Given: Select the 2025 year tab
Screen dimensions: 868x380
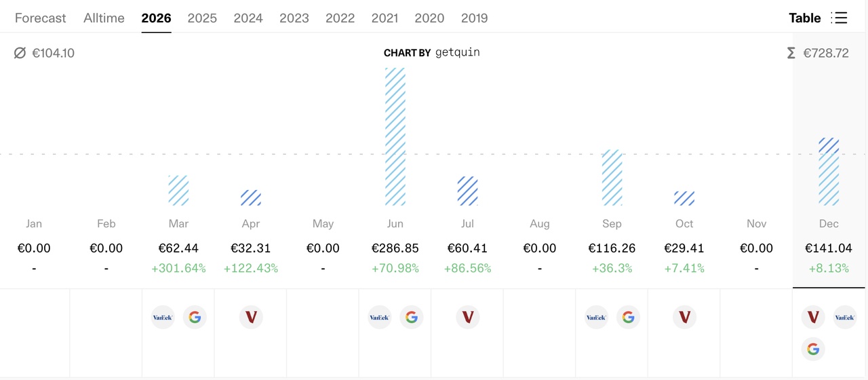Looking at the screenshot, I should [x=202, y=18].
